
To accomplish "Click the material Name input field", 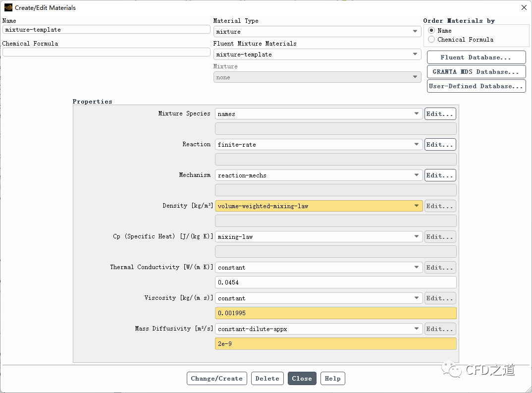I will coord(106,30).
